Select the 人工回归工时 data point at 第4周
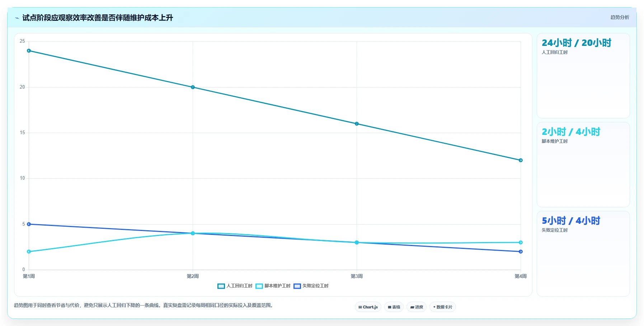This screenshot has height=326, width=644. 521,160
